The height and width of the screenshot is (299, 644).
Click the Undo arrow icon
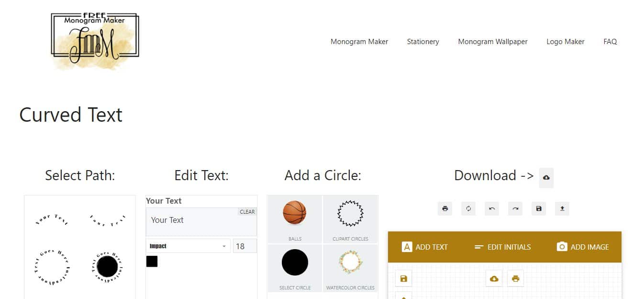[491, 208]
